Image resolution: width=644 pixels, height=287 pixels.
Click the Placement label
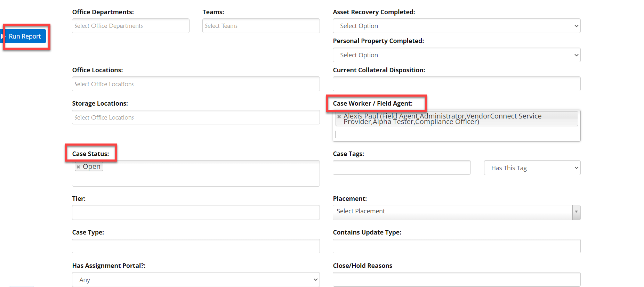click(x=350, y=198)
